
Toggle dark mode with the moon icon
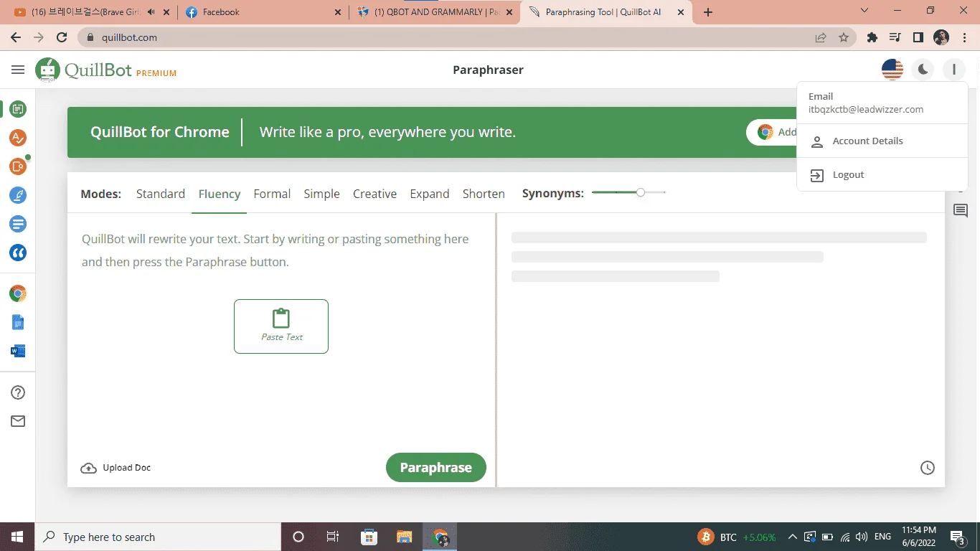(923, 70)
